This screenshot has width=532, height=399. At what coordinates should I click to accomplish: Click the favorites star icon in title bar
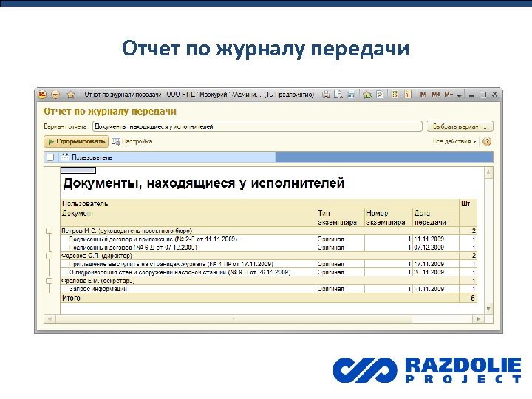coord(71,95)
